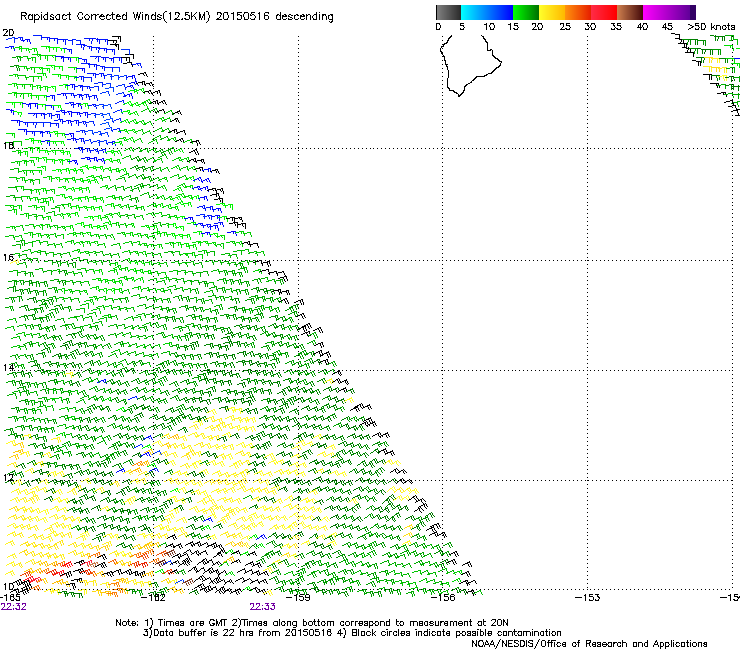The image size is (740, 650).
Task: Click the Rapidscat Corrected Winds title text
Action: pyautogui.click(x=177, y=17)
